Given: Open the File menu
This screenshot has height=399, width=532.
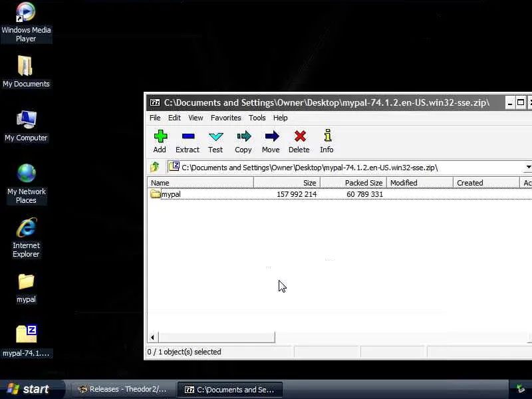Looking at the screenshot, I should click(x=155, y=118).
